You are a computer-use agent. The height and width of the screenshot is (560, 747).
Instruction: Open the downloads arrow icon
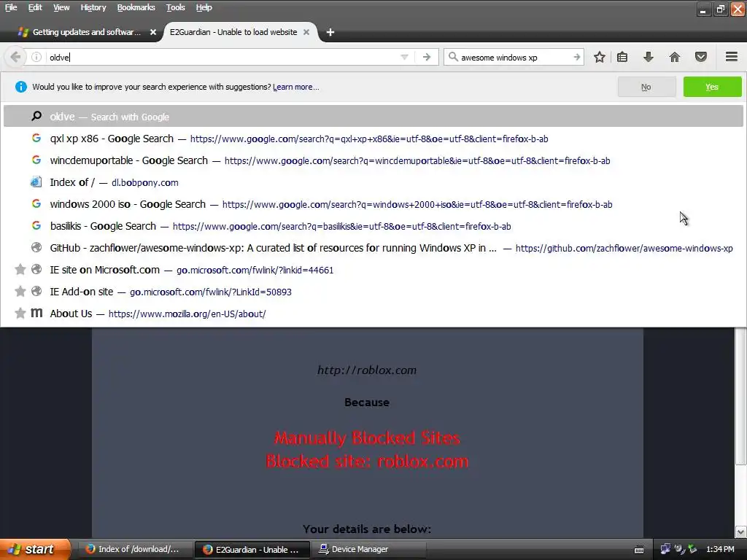click(x=648, y=57)
